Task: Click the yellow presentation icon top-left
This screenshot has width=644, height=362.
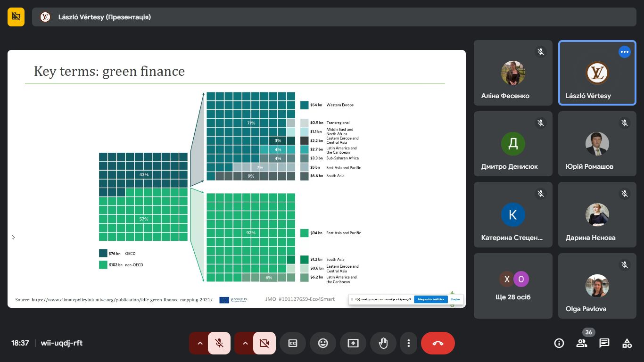Action: [16, 17]
